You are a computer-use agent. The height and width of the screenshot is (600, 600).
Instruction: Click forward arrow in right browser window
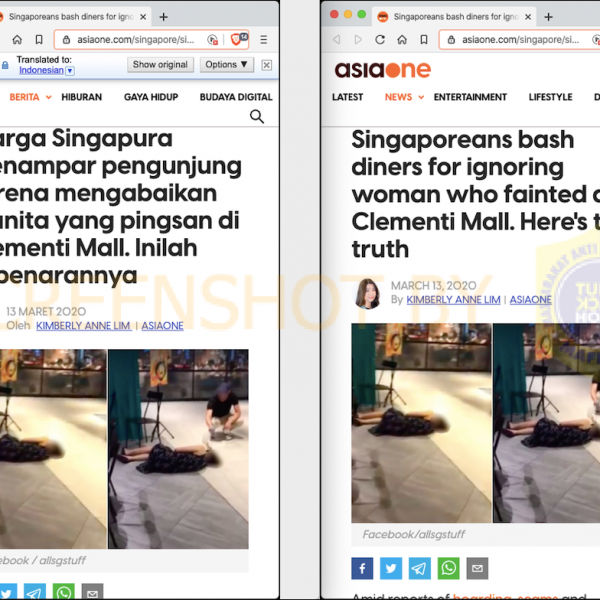[x=358, y=39]
